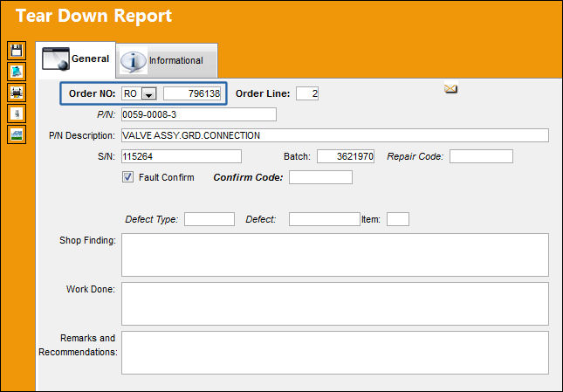Click the Order Line field
The height and width of the screenshot is (392, 563).
click(307, 93)
